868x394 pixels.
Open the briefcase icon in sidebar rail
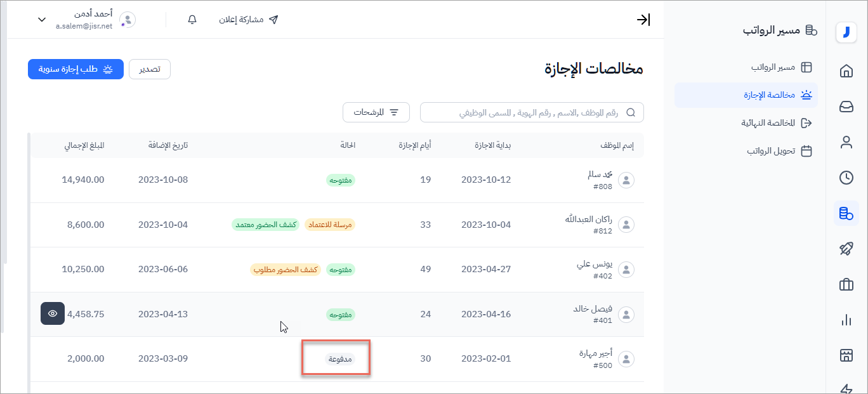pyautogui.click(x=846, y=285)
